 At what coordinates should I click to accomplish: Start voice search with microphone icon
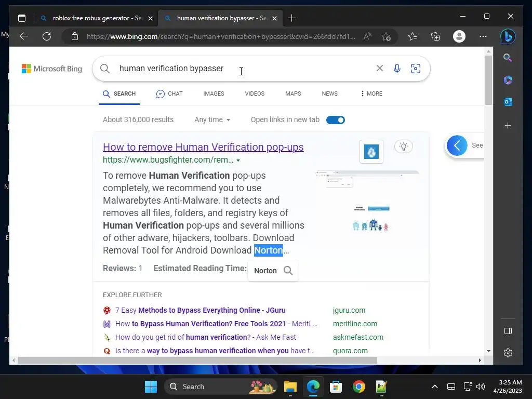[397, 69]
